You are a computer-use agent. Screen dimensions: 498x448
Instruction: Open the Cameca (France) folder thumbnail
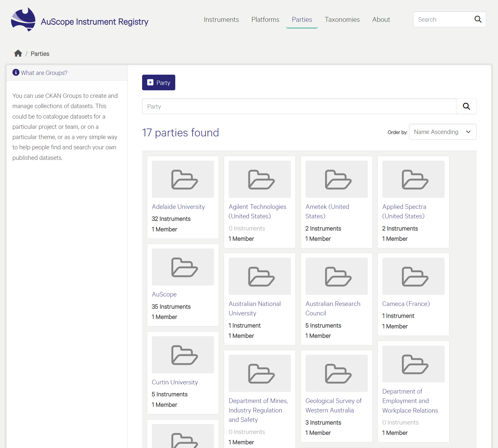413,276
